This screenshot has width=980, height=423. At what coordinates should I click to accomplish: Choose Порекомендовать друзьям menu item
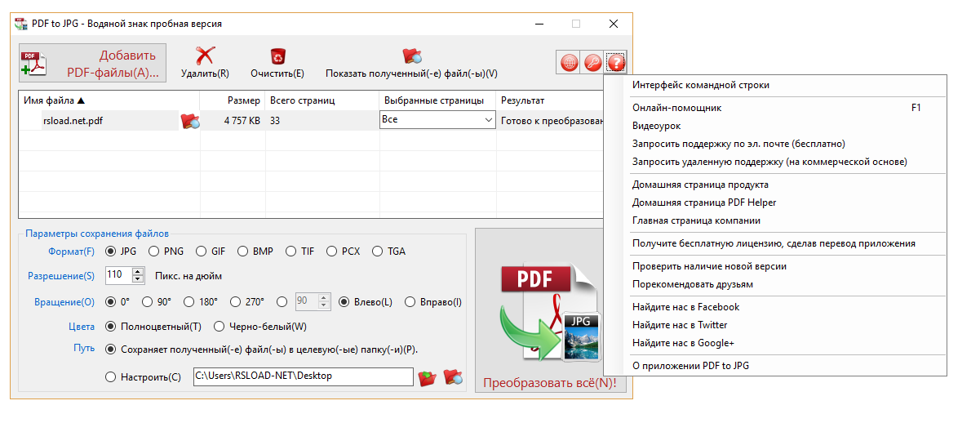[x=775, y=284]
